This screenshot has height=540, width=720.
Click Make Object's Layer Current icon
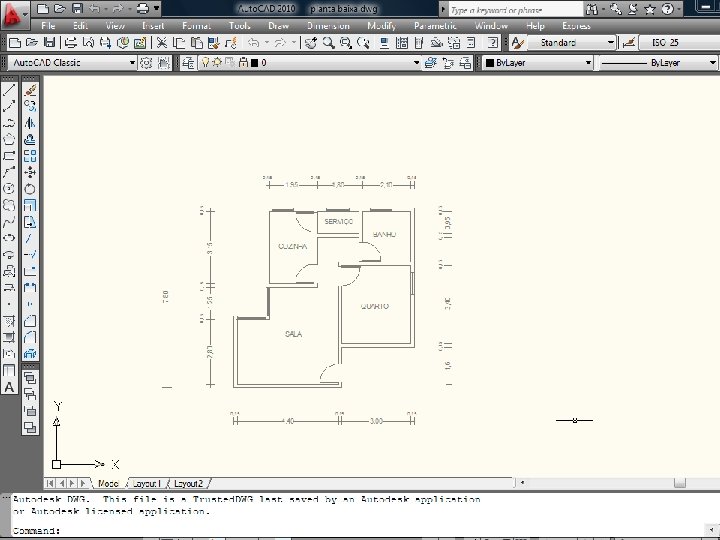click(x=430, y=63)
